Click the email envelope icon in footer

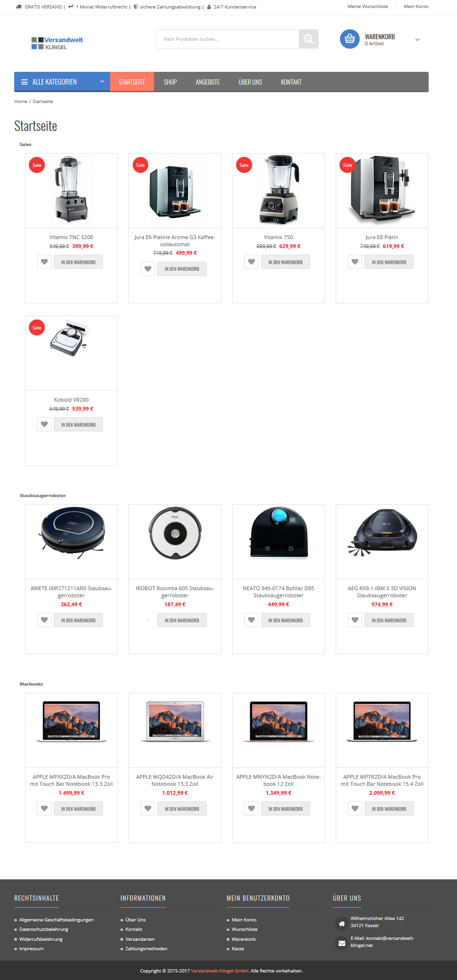(342, 943)
